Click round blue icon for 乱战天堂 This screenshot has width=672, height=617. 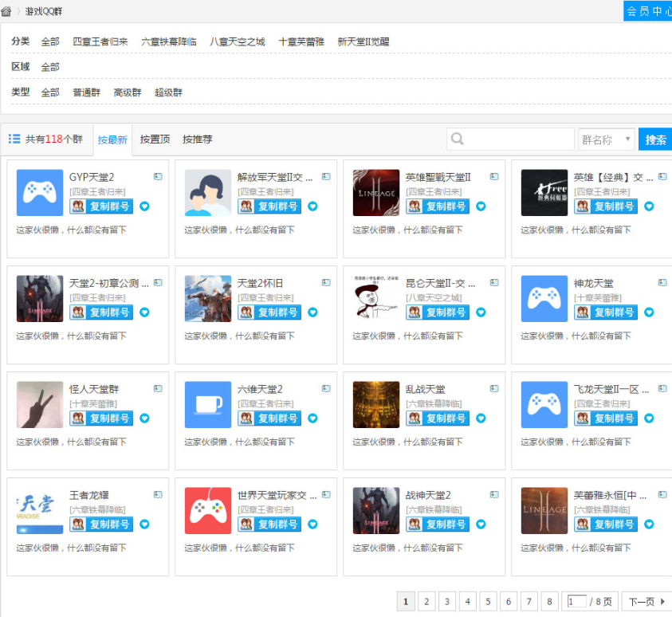pos(481,419)
